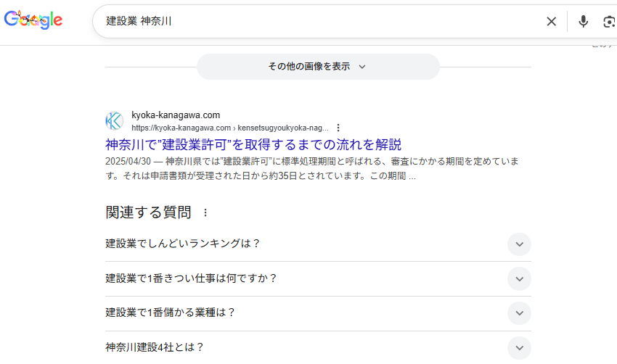The height and width of the screenshot is (364, 617).
Task: Click the kyoka-kanagawa.com site name
Action: click(x=176, y=115)
